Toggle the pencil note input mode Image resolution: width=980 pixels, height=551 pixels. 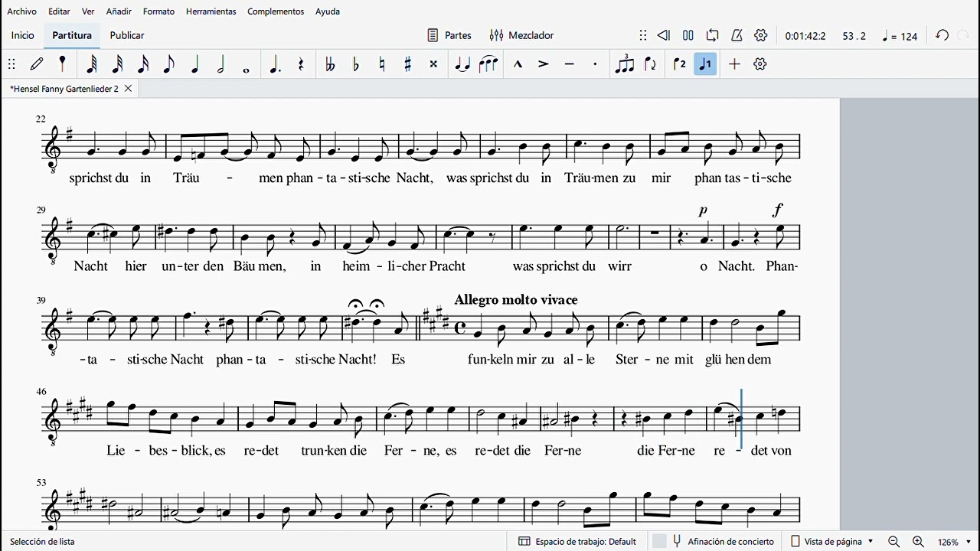click(37, 64)
